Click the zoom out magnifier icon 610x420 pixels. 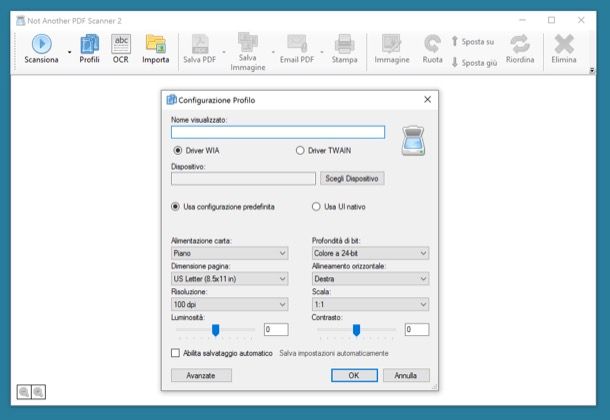(x=24, y=392)
